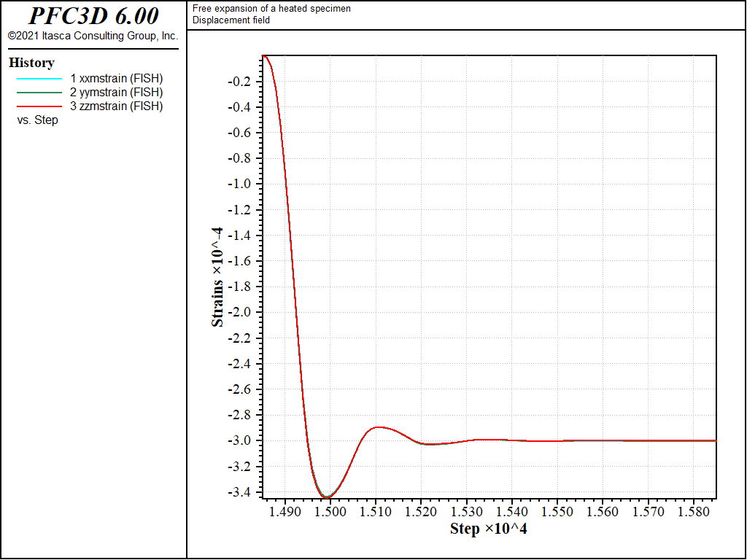Click the x-axis tick value 1.510

click(x=376, y=512)
